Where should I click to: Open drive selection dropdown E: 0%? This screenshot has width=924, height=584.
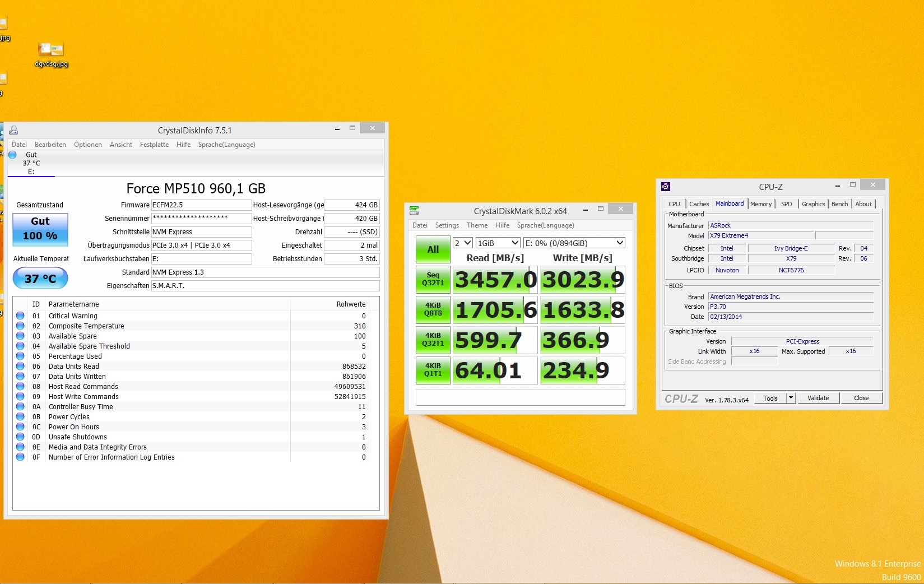(x=574, y=243)
